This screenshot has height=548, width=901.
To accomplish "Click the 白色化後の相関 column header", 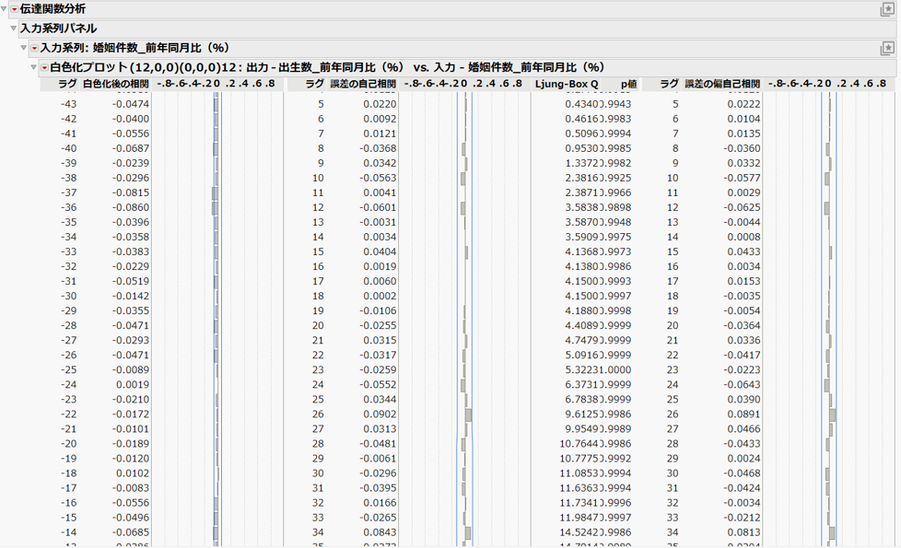I will tap(116, 84).
